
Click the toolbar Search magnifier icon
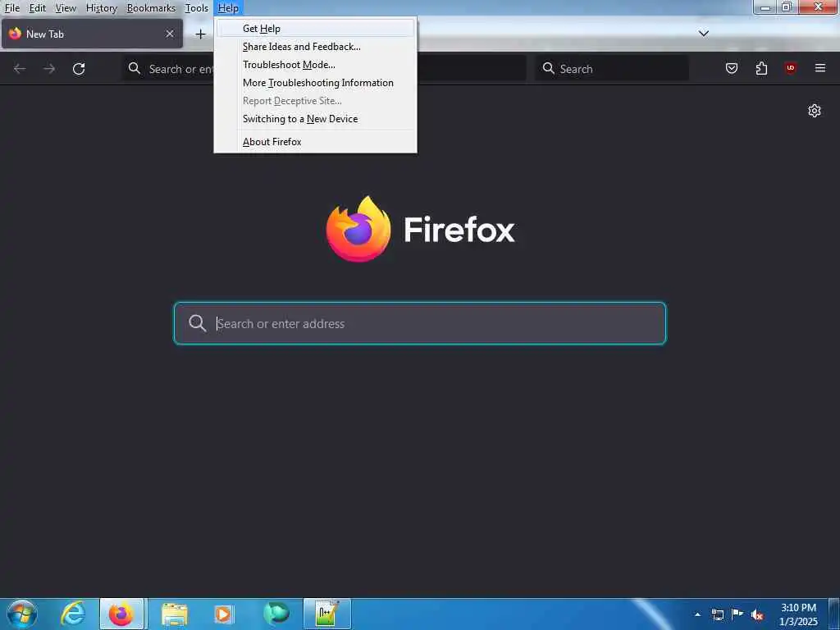[x=549, y=68]
